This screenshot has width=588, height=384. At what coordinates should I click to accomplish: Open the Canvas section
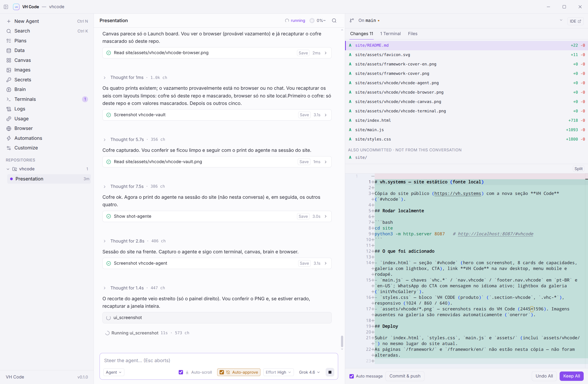tap(47, 60)
